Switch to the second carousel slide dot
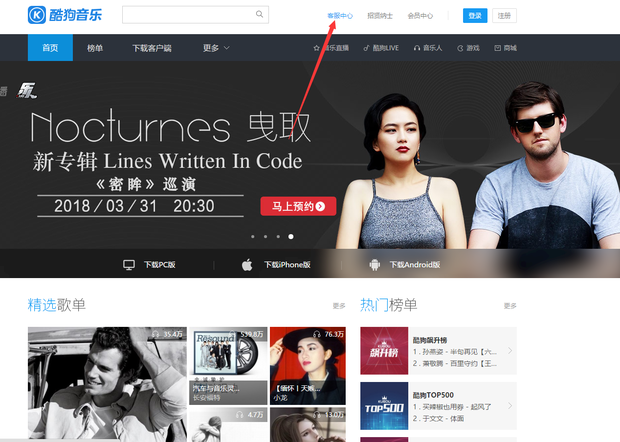 point(265,237)
